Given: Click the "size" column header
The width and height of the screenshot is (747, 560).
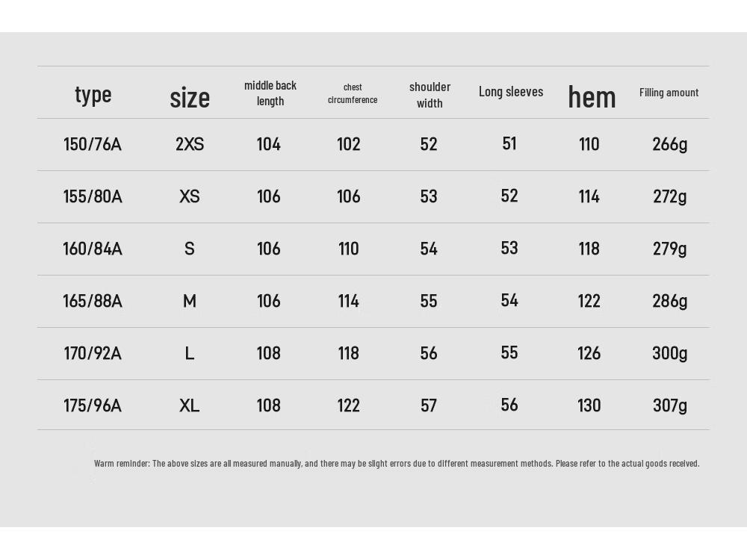Looking at the screenshot, I should click(x=190, y=98).
